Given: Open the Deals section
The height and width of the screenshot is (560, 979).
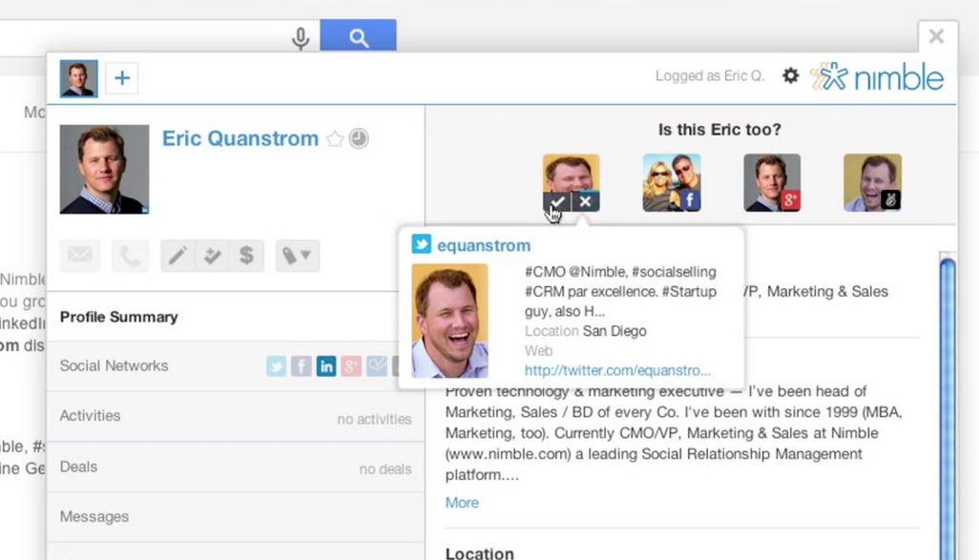Looking at the screenshot, I should [236, 467].
